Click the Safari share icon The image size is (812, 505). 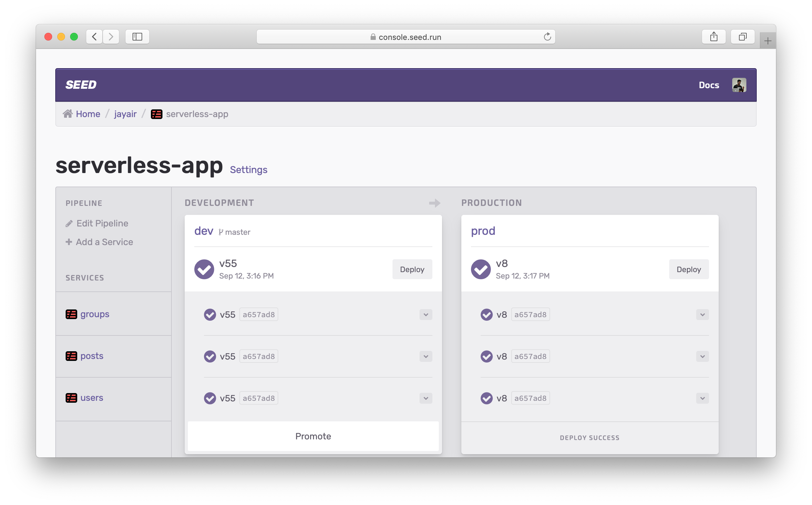pos(714,36)
